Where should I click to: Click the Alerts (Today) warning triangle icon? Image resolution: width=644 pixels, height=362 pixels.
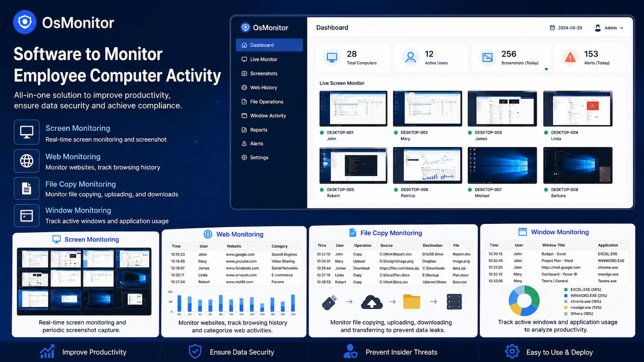point(570,57)
